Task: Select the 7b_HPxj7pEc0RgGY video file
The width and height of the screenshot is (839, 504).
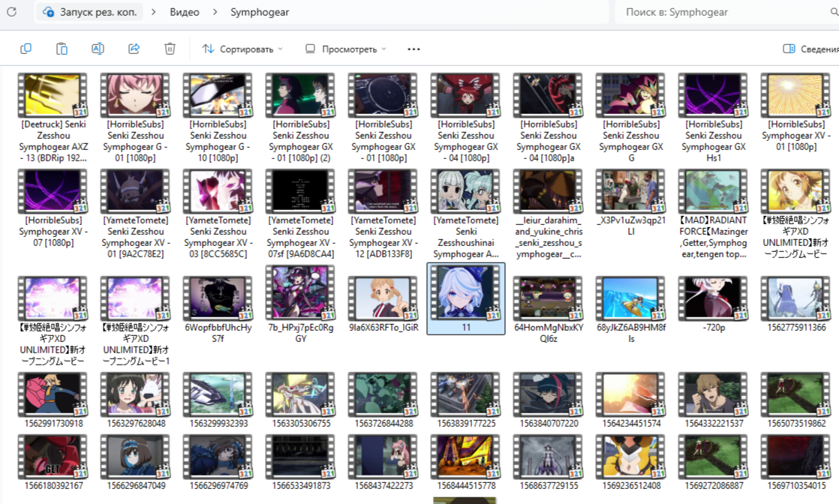Action: point(301,305)
